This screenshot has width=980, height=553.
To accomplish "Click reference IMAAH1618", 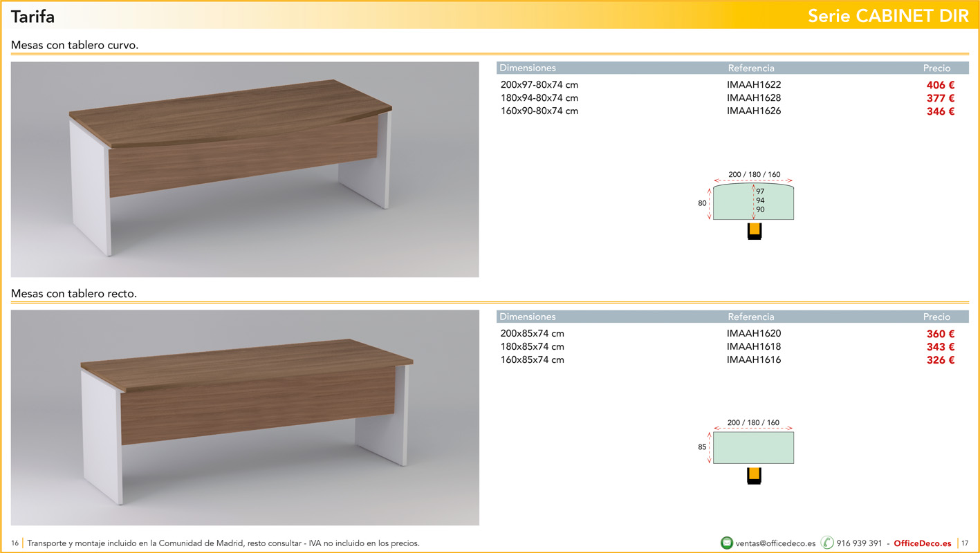I will [x=754, y=347].
